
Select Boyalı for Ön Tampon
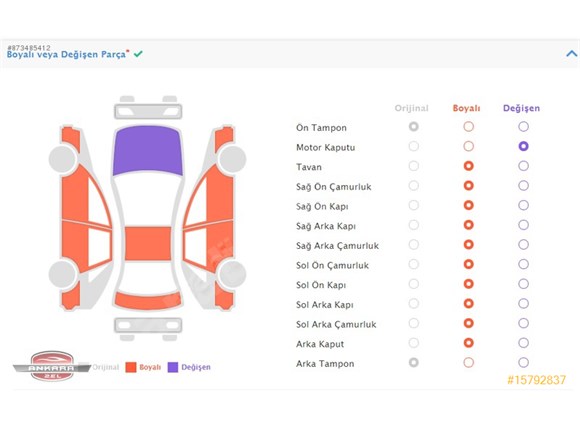(468, 127)
